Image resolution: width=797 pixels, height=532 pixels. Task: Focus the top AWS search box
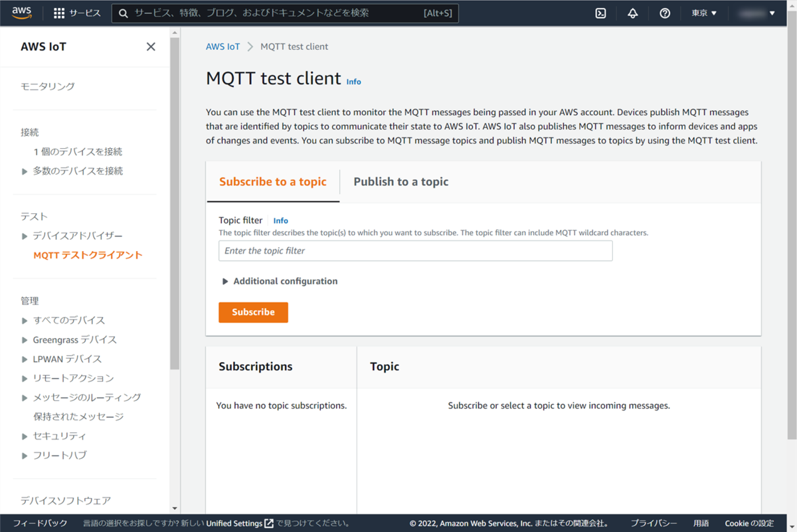click(285, 13)
